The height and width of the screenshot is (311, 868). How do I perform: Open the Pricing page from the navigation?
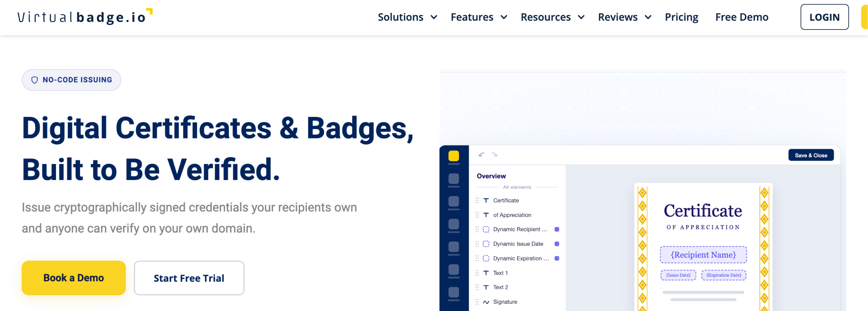tap(682, 17)
